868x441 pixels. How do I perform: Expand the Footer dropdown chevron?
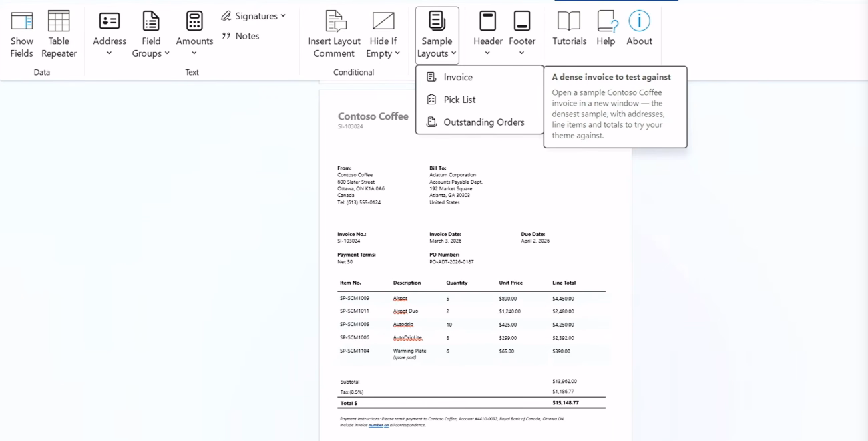click(521, 53)
